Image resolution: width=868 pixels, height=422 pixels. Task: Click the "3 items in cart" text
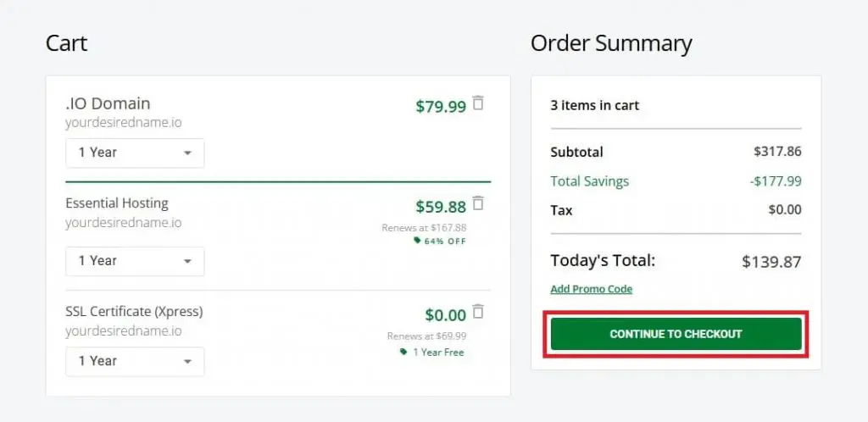(594, 106)
